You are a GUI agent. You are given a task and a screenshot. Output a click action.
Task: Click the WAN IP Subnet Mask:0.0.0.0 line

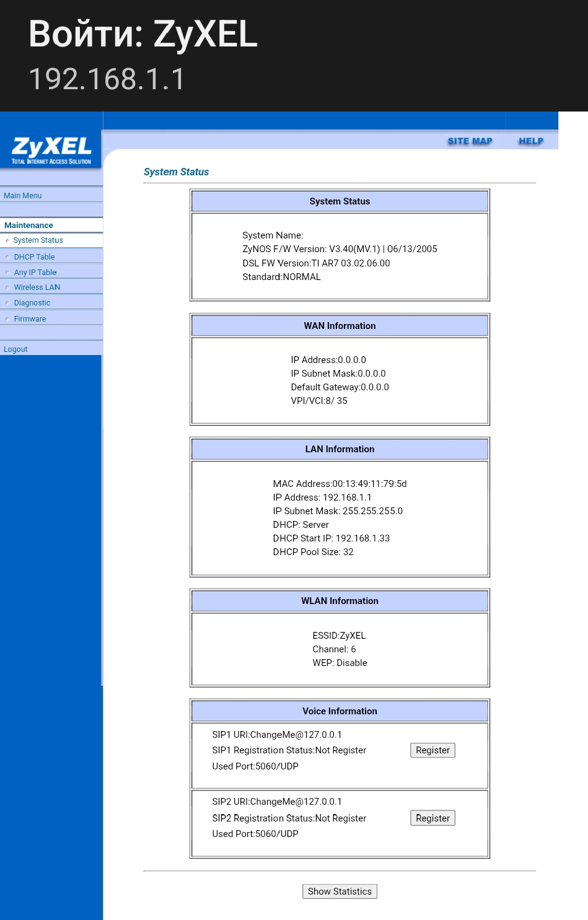pyautogui.click(x=338, y=374)
